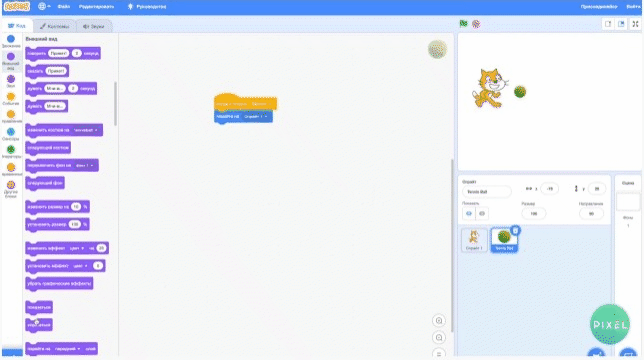Click the Руководства button
Screen dimensions: 644x360
[x=147, y=7]
